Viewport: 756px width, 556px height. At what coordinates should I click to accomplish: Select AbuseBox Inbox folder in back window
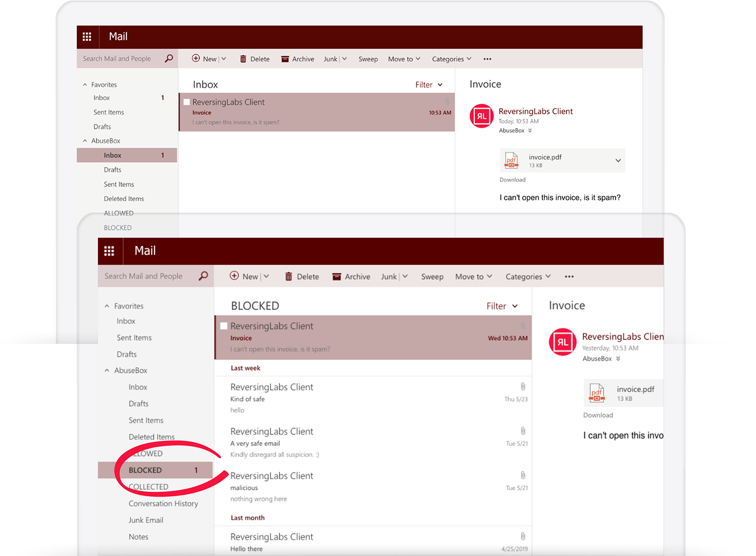coord(127,155)
